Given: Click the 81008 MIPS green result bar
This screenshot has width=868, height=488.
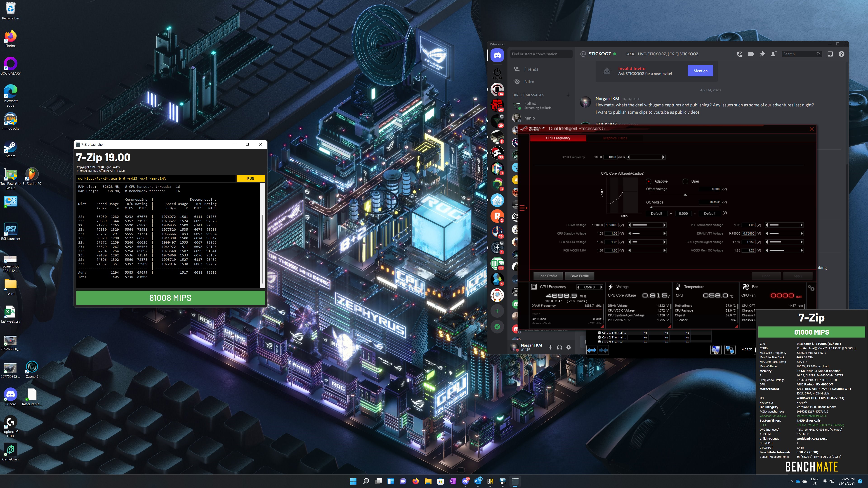Looking at the screenshot, I should click(170, 298).
